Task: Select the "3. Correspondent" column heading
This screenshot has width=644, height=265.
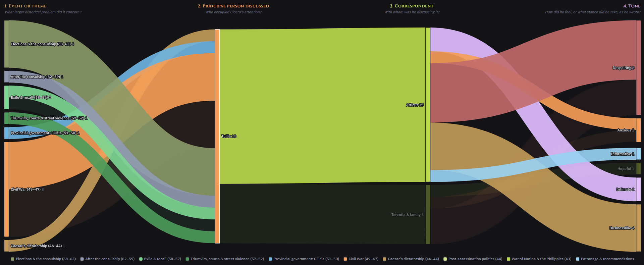Action: pyautogui.click(x=412, y=6)
